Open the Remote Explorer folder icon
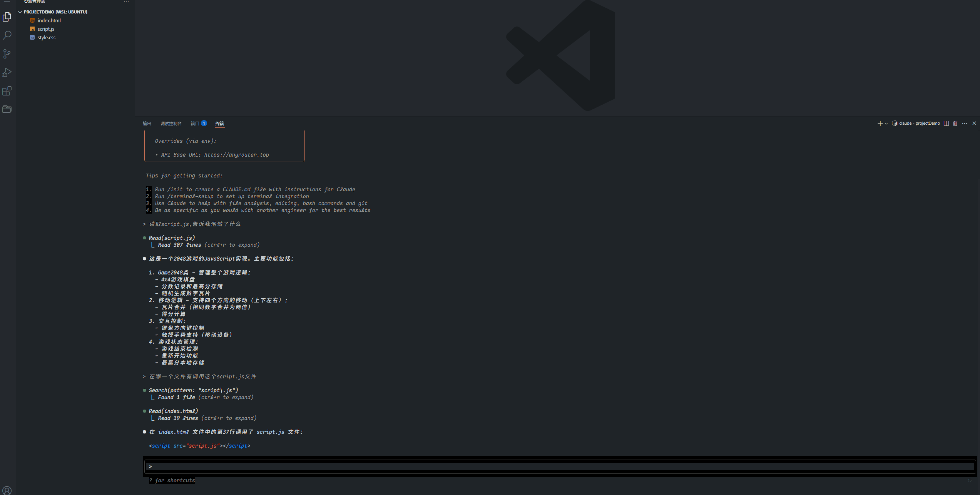This screenshot has width=980, height=495. 7,109
